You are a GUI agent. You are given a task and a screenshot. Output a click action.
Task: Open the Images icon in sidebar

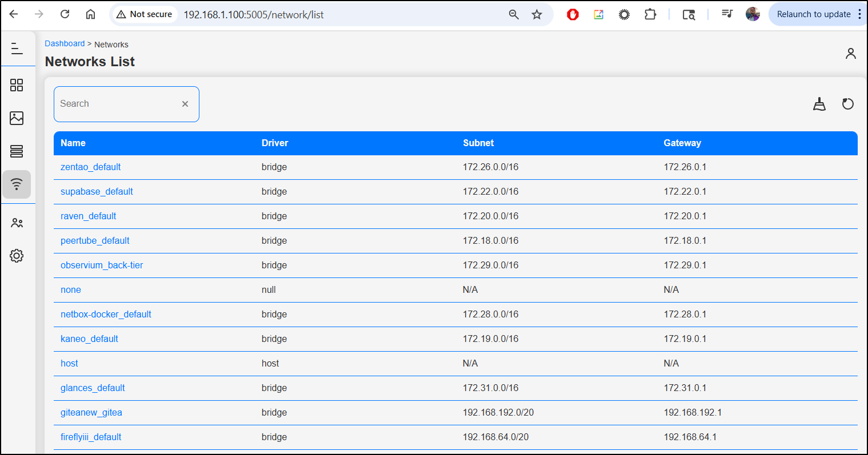pyautogui.click(x=17, y=118)
